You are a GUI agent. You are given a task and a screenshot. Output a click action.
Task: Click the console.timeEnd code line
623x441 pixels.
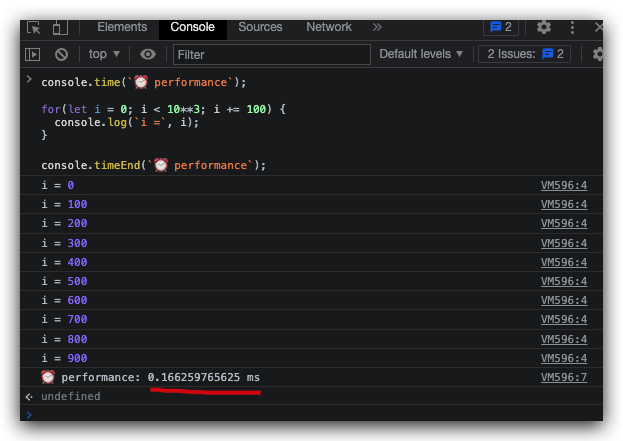point(153,165)
